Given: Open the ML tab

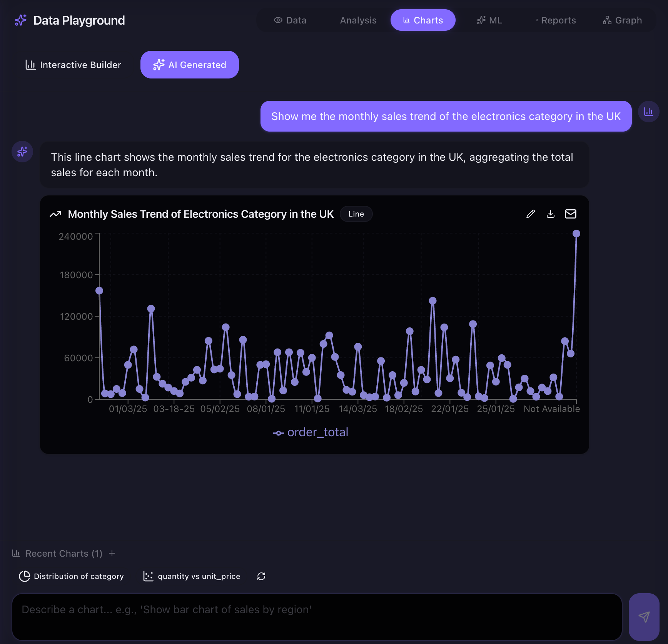Looking at the screenshot, I should (489, 20).
